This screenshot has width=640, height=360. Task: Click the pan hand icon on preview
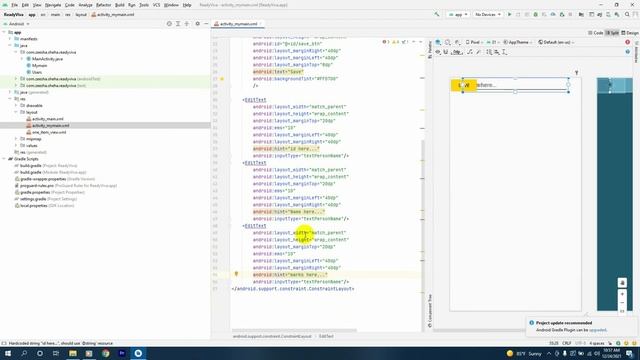622,282
